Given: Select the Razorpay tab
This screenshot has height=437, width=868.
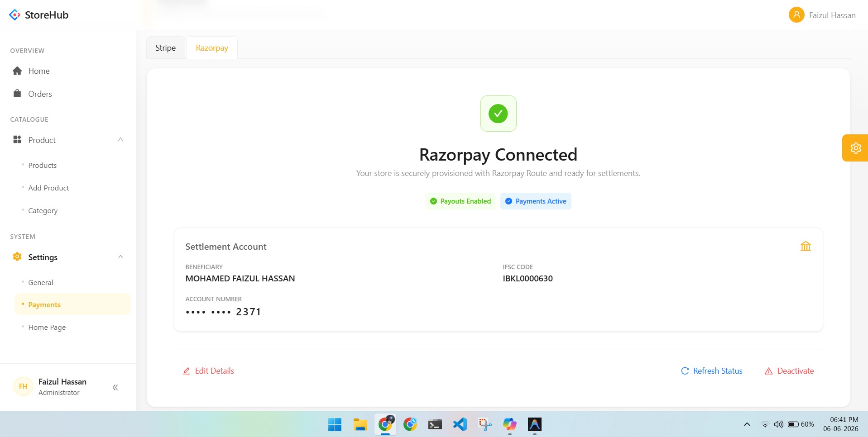Looking at the screenshot, I should pyautogui.click(x=212, y=48).
